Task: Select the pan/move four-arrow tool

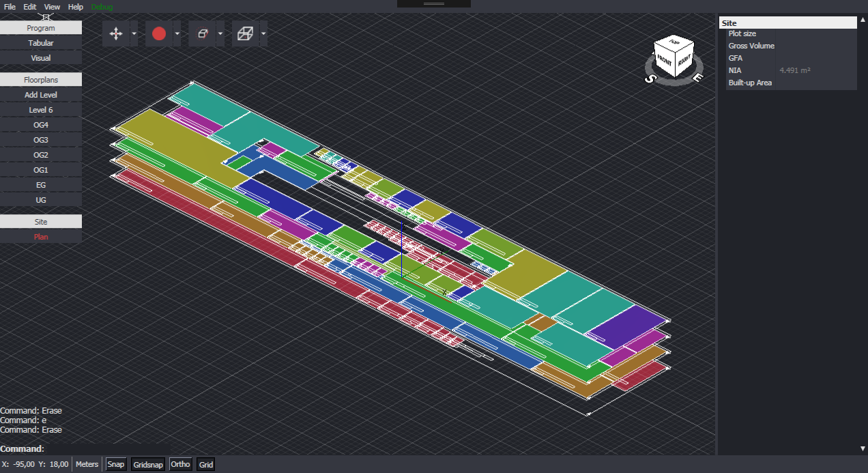Action: click(x=116, y=33)
